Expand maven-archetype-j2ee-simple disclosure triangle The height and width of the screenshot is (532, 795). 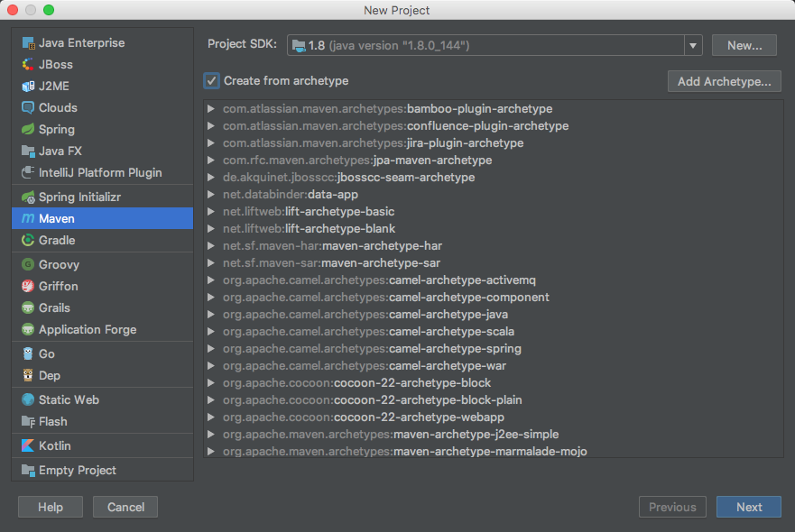pyautogui.click(x=211, y=435)
